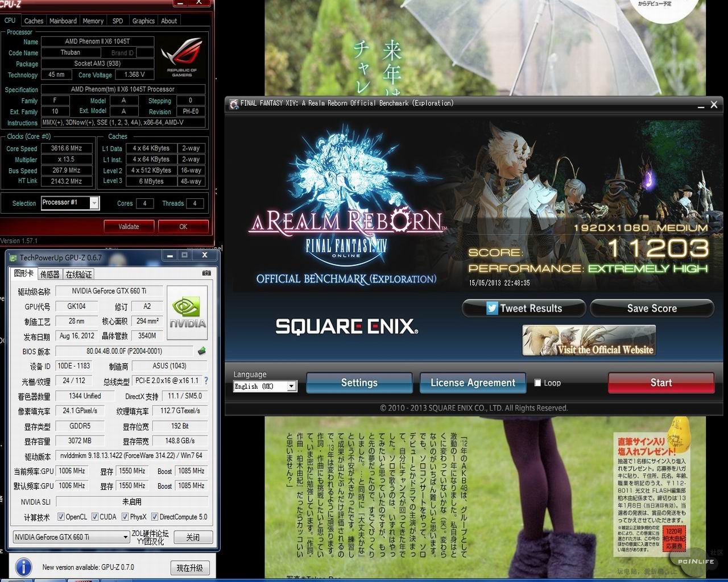728x582 pixels.
Task: Click the memory bandwidth value 148.8 GB/s
Action: [x=180, y=441]
